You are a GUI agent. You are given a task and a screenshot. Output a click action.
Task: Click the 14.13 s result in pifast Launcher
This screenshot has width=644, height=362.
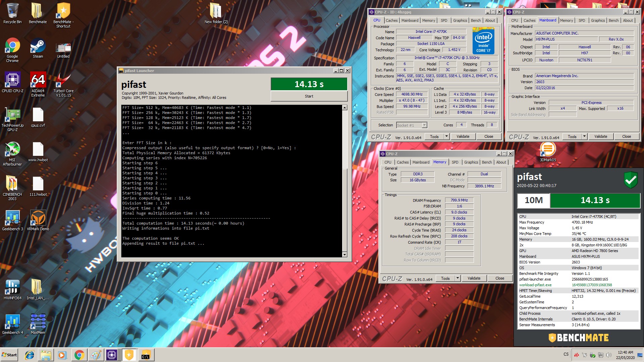309,84
